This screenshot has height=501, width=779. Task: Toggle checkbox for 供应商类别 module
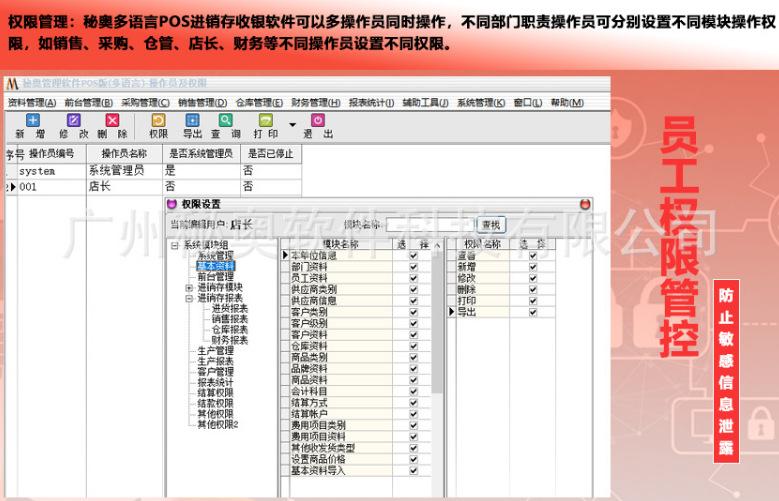coord(413,289)
